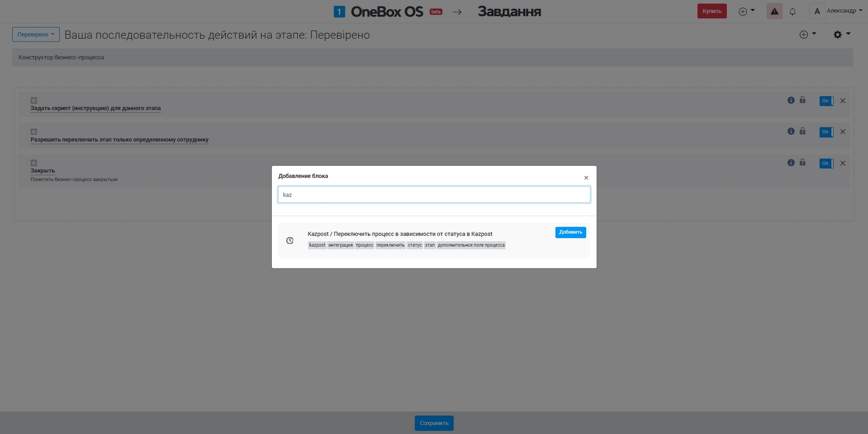This screenshot has height=434, width=868.
Task: Open the notifications bell icon
Action: coord(792,11)
